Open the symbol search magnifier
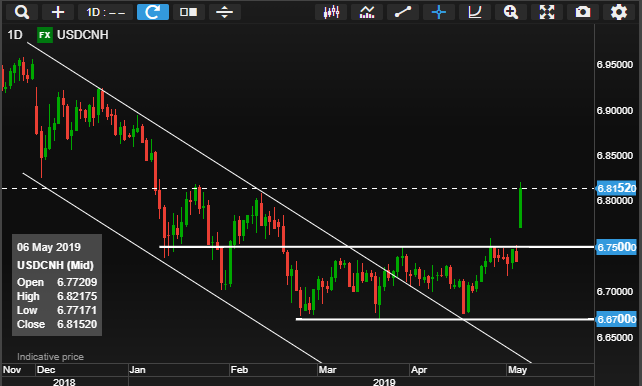The width and height of the screenshot is (642, 386). pyautogui.click(x=22, y=12)
